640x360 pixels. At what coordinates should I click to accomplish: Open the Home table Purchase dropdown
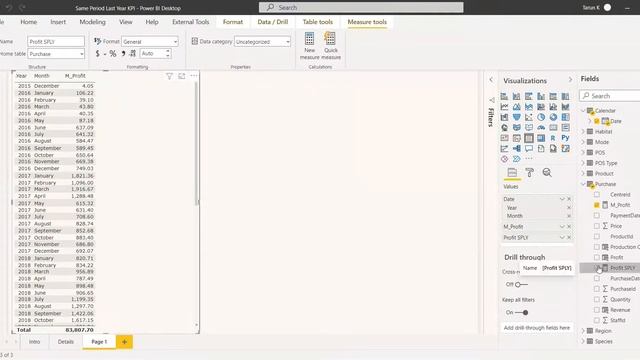tap(56, 54)
